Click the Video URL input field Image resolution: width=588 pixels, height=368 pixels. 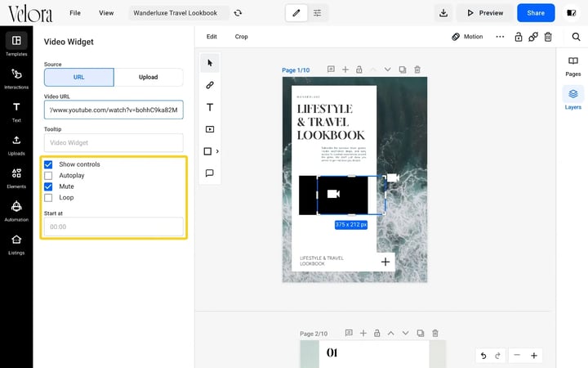pos(114,110)
